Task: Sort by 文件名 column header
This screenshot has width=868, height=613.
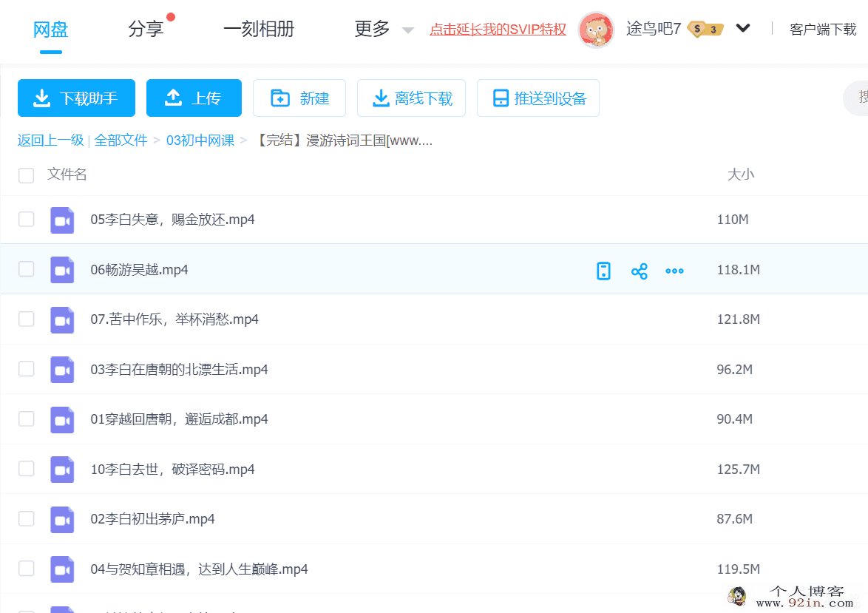Action: coord(67,175)
